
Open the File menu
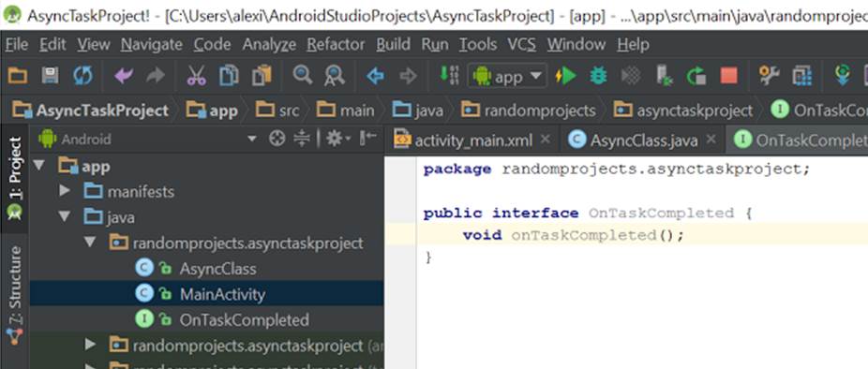17,44
